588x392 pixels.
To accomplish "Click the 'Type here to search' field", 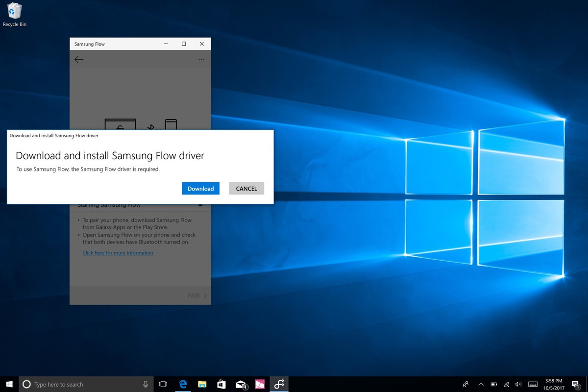I will (78, 384).
